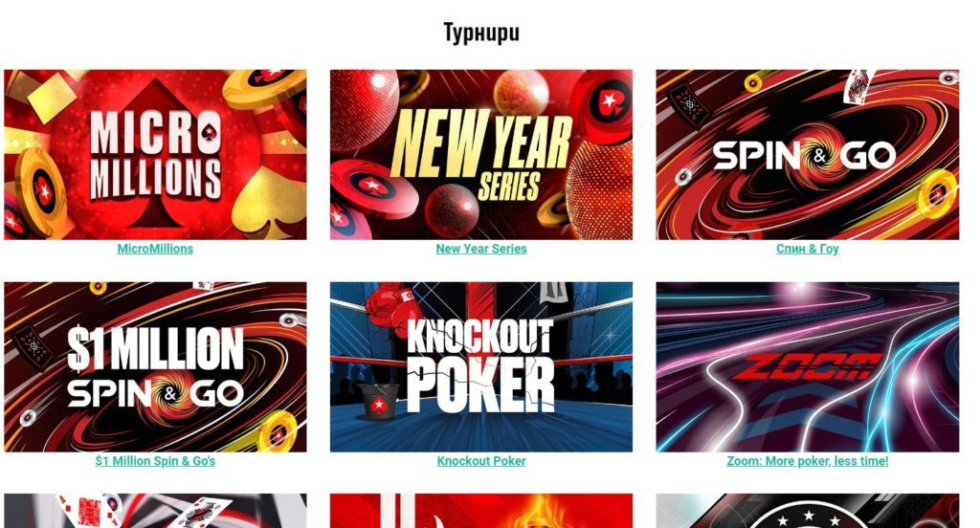Viewport: 980px width, 528px height.
Task: Follow the New Year Series text link
Action: click(x=481, y=249)
